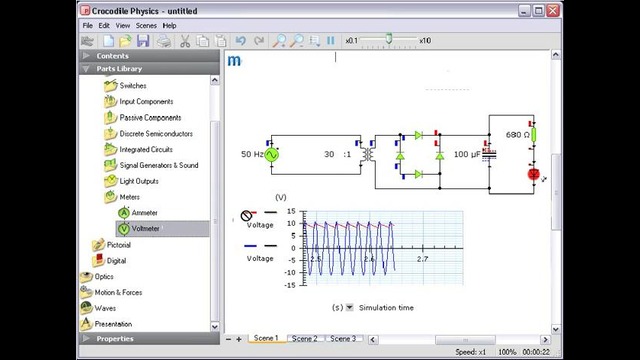Click the canvas vertical scroll up arrow
Viewport: 640px width, 360px height.
[556, 55]
